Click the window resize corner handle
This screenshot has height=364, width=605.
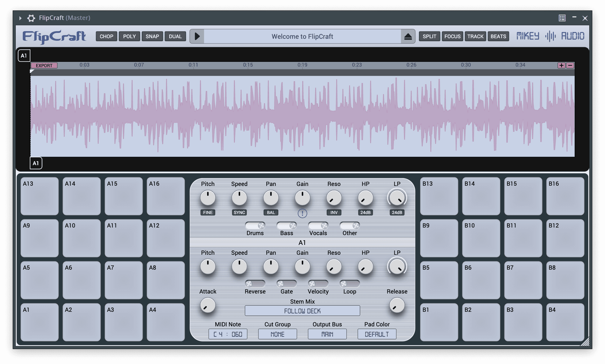pos(585,342)
